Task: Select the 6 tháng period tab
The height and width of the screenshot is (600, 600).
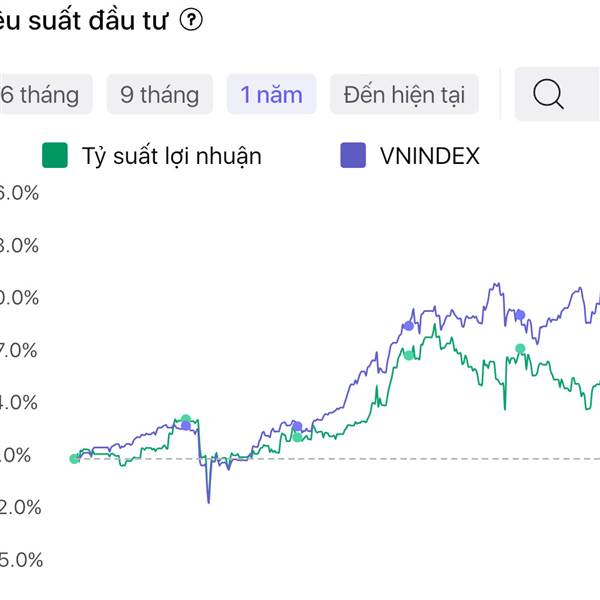Action: [40, 95]
